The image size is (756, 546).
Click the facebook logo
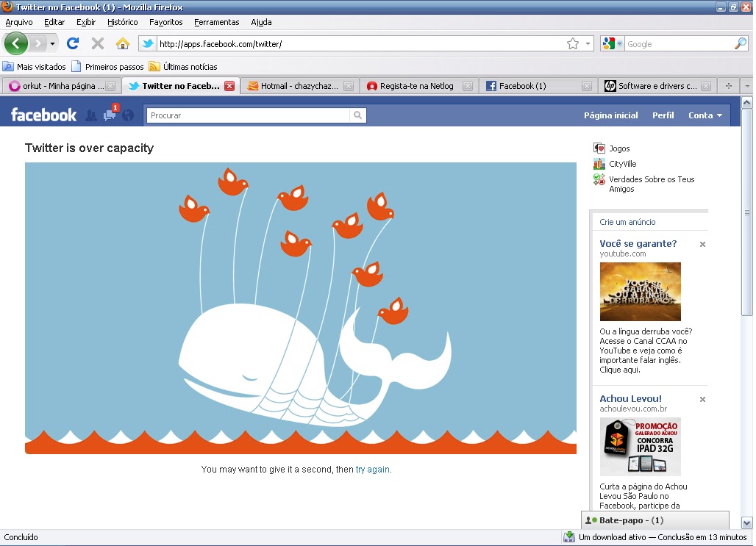(43, 115)
